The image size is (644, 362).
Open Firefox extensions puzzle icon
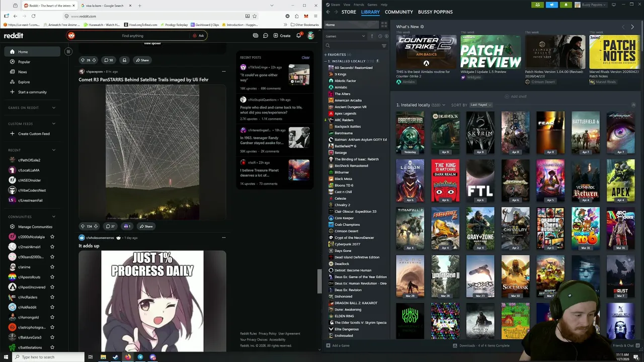[296, 16]
